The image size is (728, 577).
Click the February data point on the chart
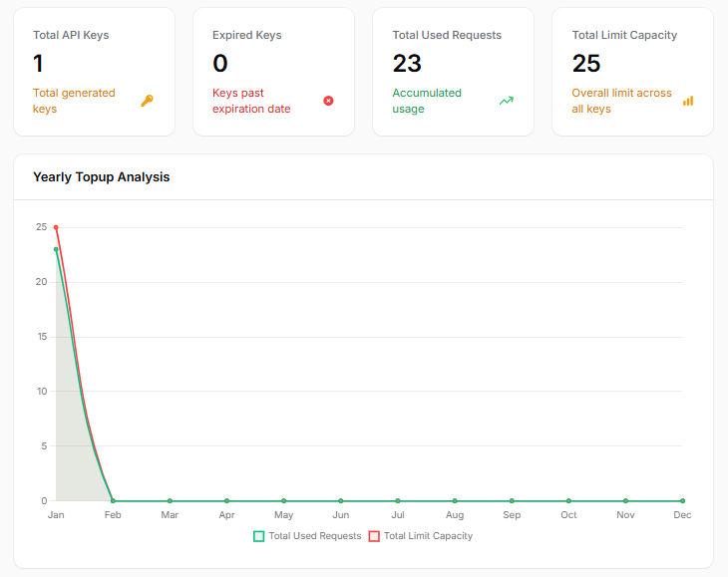click(113, 500)
